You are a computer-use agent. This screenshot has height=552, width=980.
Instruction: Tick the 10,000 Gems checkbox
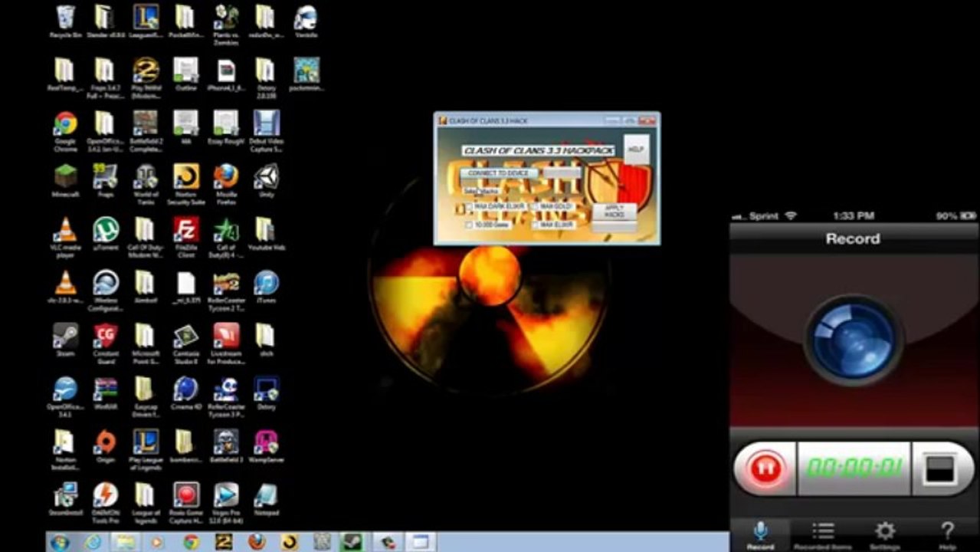[469, 225]
